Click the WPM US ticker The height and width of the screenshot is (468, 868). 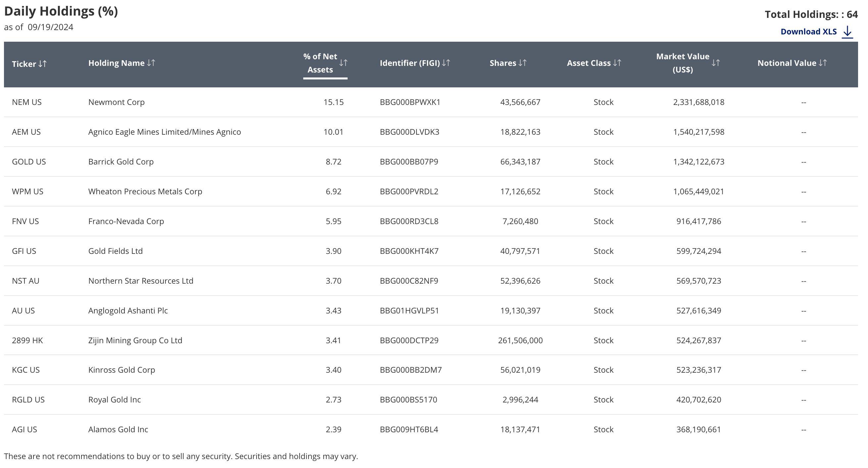(27, 191)
